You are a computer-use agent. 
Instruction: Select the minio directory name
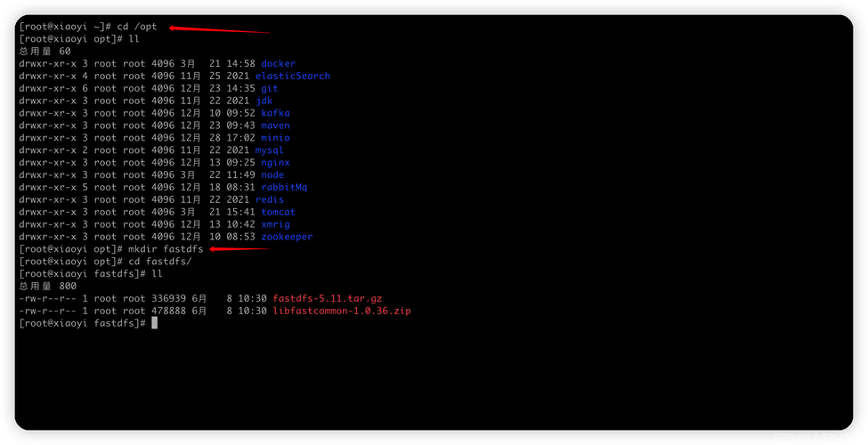pos(275,138)
